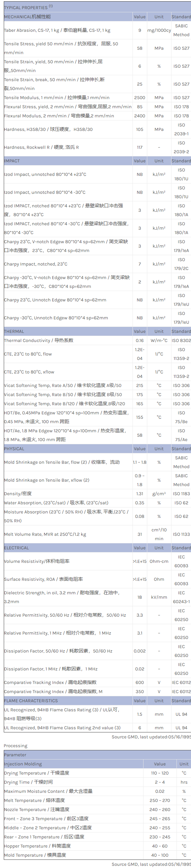Image resolution: width=191 pixels, height=868 pixels.
Task: Select the Charpy Impact, notched, 23°C row
Action: point(36,264)
